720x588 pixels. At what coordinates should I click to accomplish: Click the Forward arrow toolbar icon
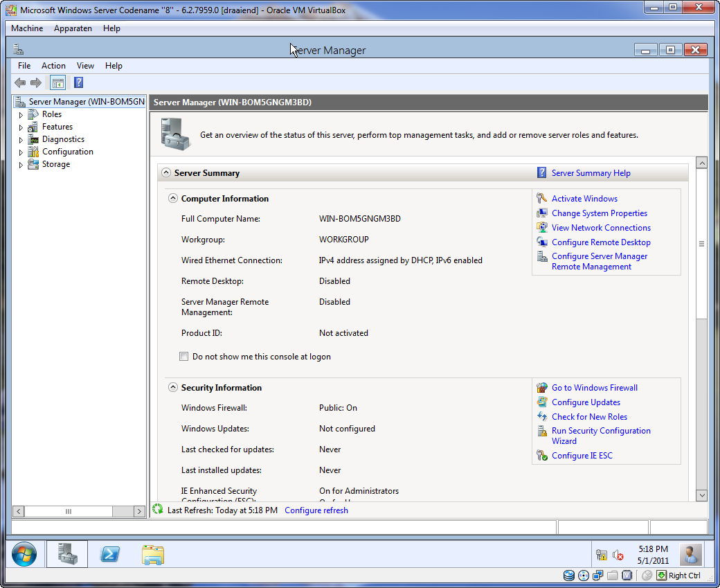36,82
